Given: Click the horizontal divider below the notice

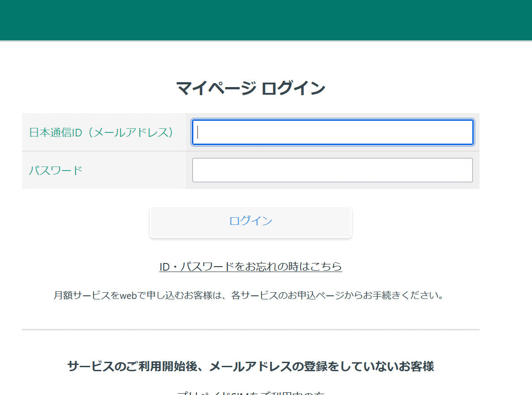Looking at the screenshot, I should pyautogui.click(x=250, y=329).
